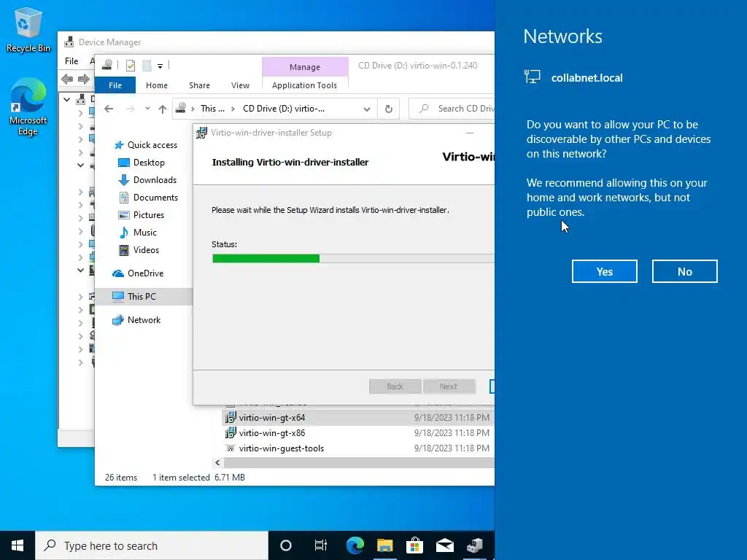Expand the address bar history dropdown
The width and height of the screenshot is (747, 560).
click(x=366, y=109)
